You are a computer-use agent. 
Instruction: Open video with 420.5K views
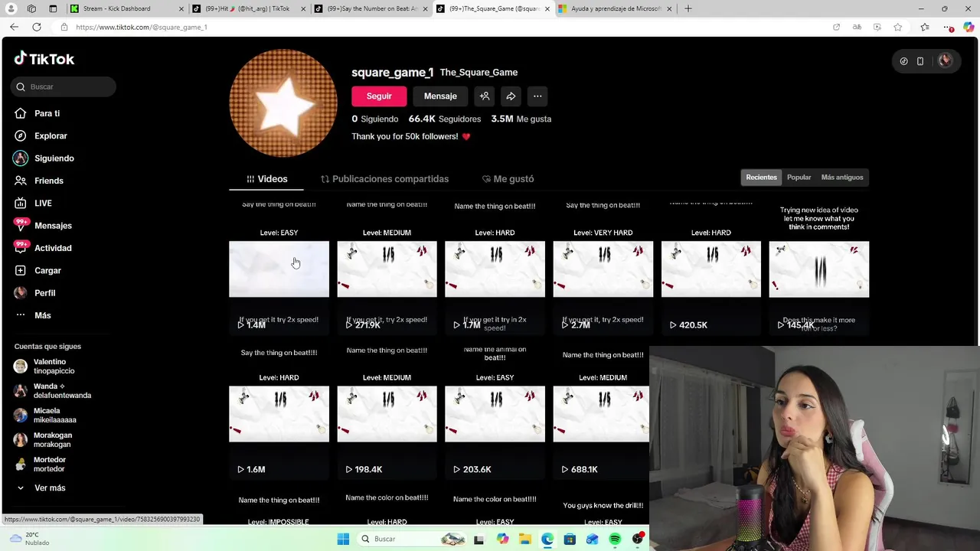point(710,269)
